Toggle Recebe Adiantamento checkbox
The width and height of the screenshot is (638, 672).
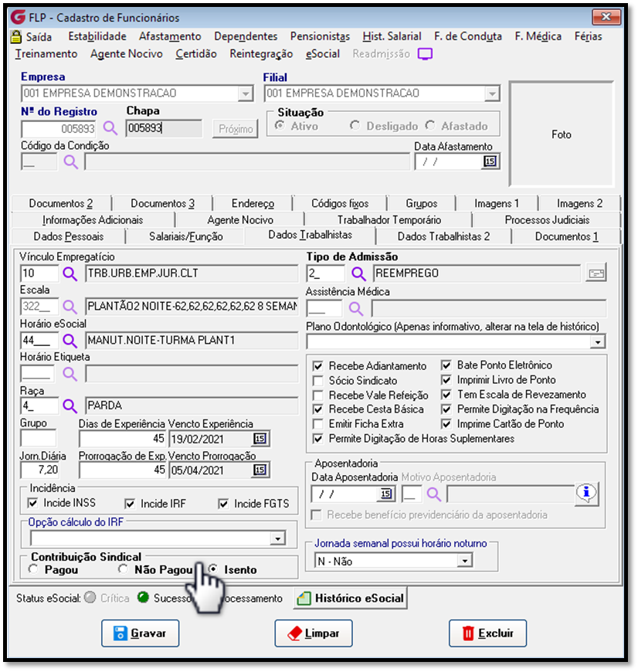318,366
